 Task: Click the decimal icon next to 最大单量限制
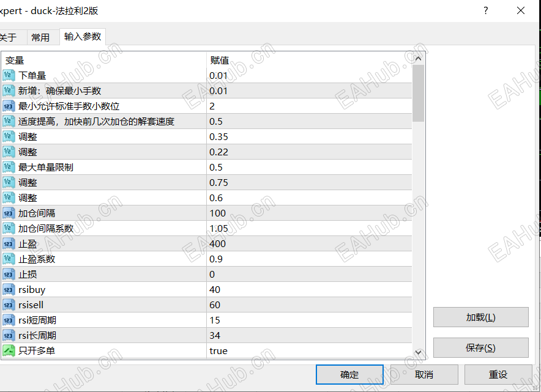pos(9,166)
